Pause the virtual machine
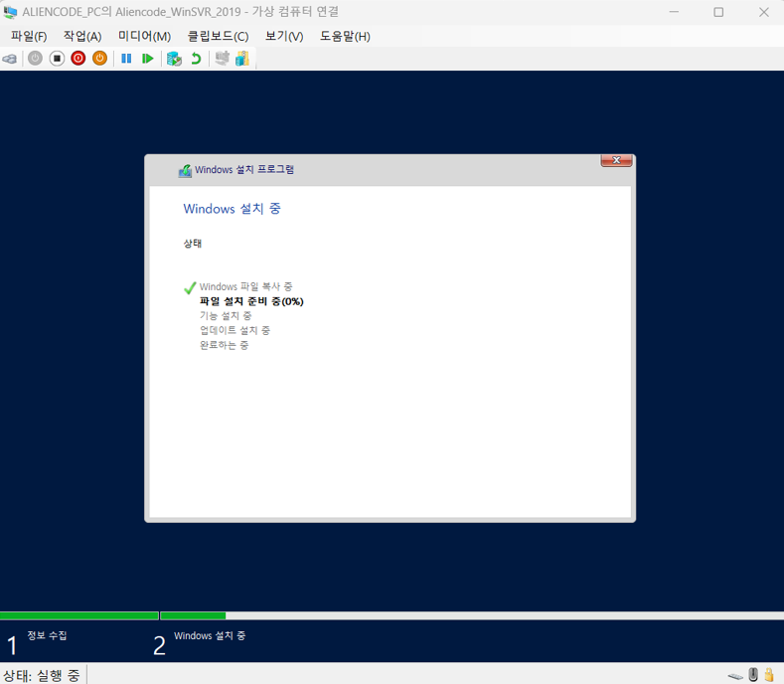Image resolution: width=784 pixels, height=684 pixels. coord(126,59)
